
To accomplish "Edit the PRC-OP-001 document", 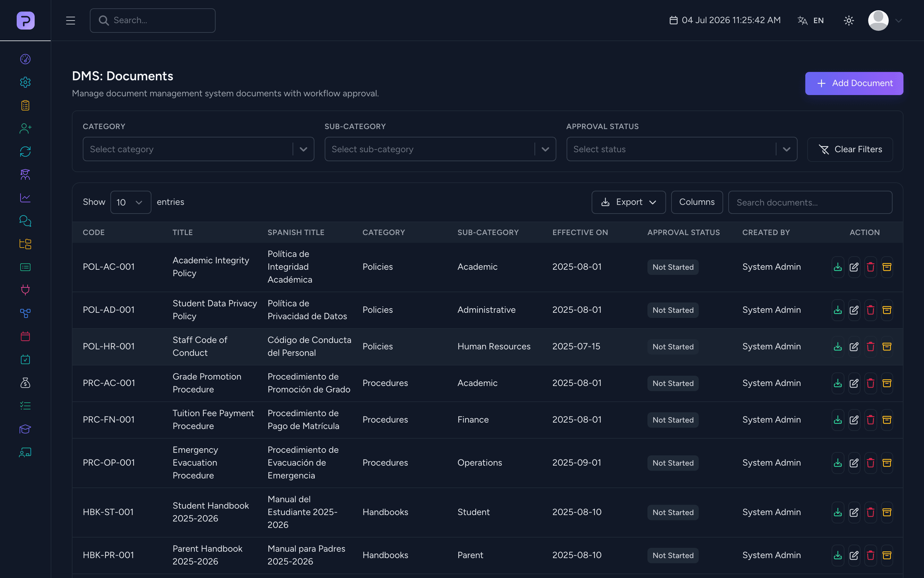I will click(854, 463).
